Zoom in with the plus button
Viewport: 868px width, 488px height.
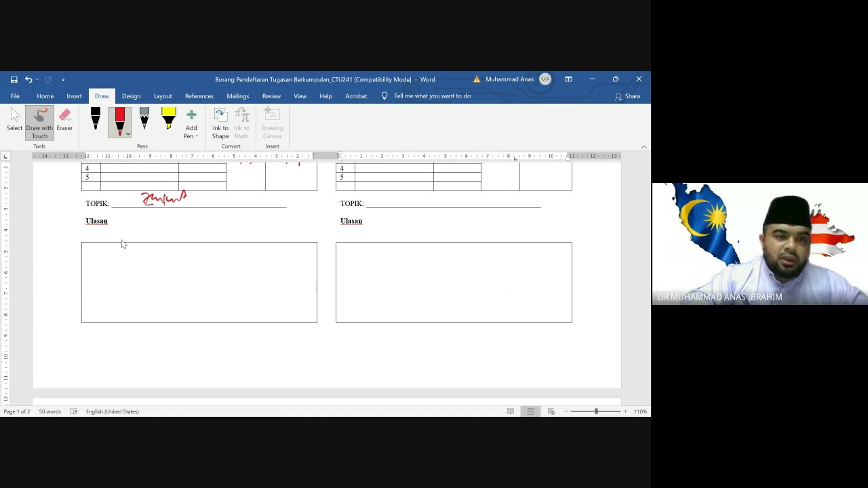[x=625, y=411]
